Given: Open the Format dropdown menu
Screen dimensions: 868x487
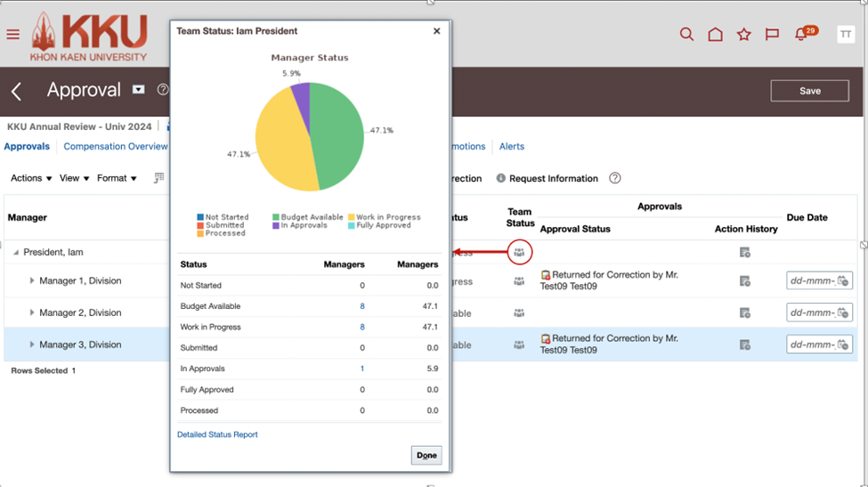Looking at the screenshot, I should tap(117, 178).
